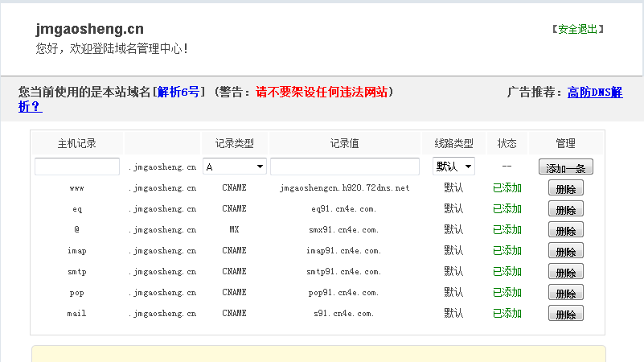
Task: Click the 安全退出 logout link
Action: point(577,29)
